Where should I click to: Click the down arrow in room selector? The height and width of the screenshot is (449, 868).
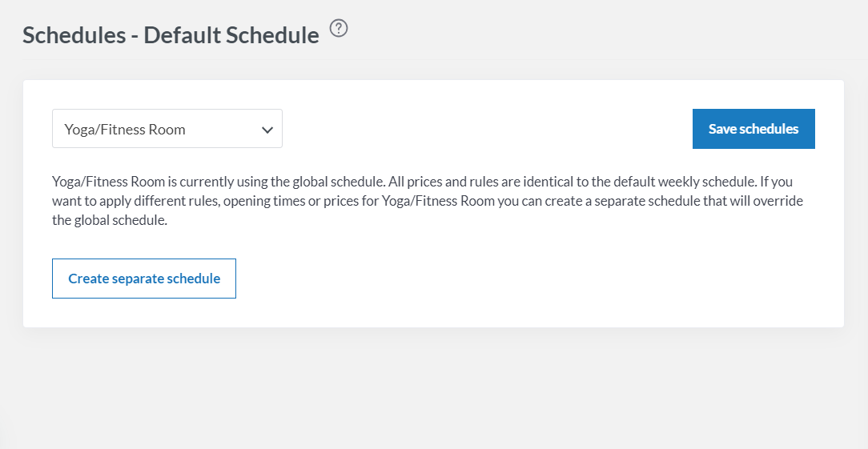(267, 130)
